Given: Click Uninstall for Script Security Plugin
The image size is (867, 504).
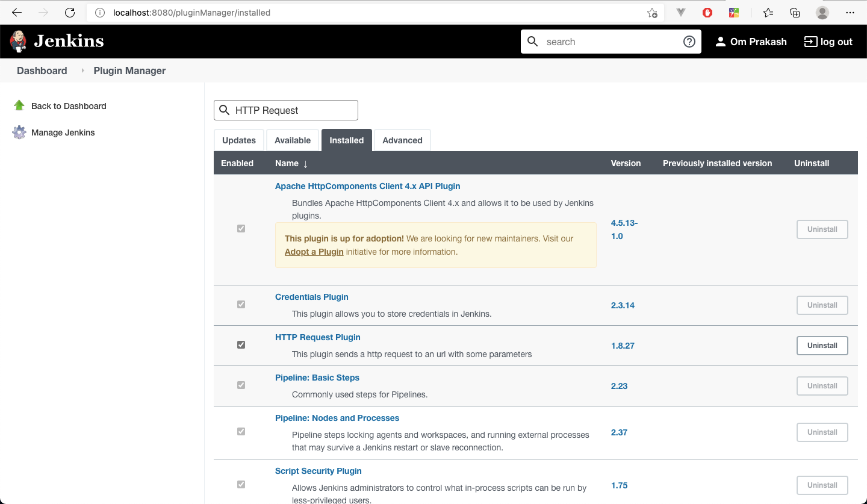Looking at the screenshot, I should coord(822,485).
